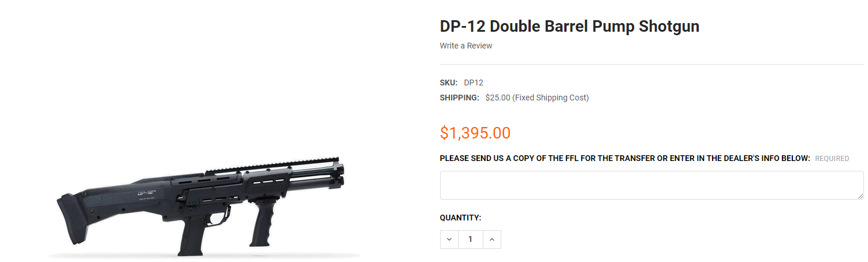Click the gray REQUIRED indicator

pyautogui.click(x=832, y=158)
